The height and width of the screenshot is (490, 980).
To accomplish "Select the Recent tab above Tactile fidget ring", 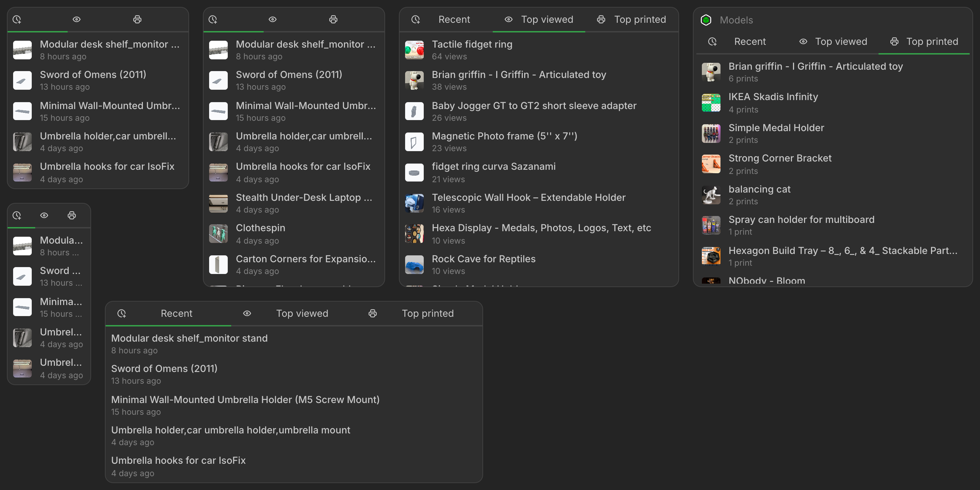I will 446,20.
